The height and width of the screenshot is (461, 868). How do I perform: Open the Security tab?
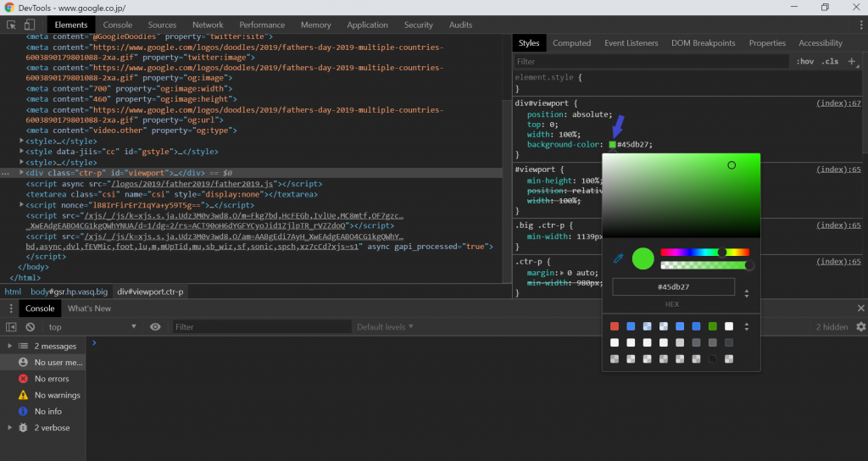(418, 25)
